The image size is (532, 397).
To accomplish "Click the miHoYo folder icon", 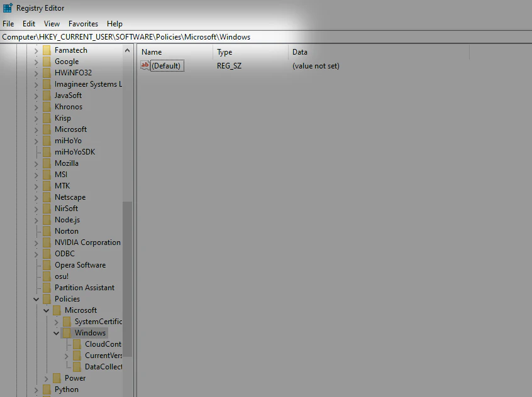I will coord(47,141).
